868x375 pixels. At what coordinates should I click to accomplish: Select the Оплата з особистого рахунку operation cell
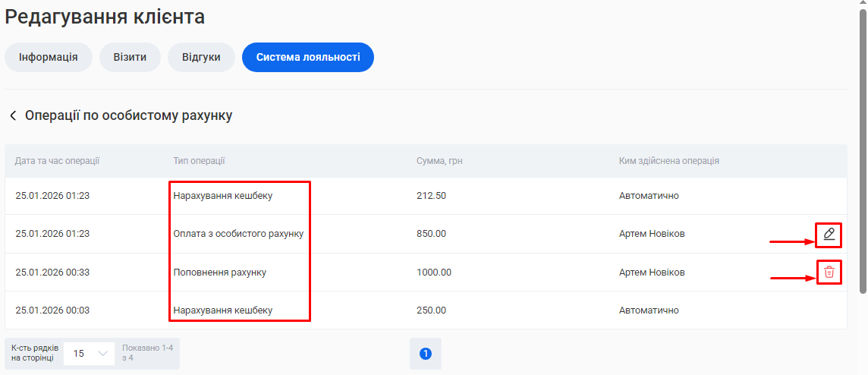point(238,234)
